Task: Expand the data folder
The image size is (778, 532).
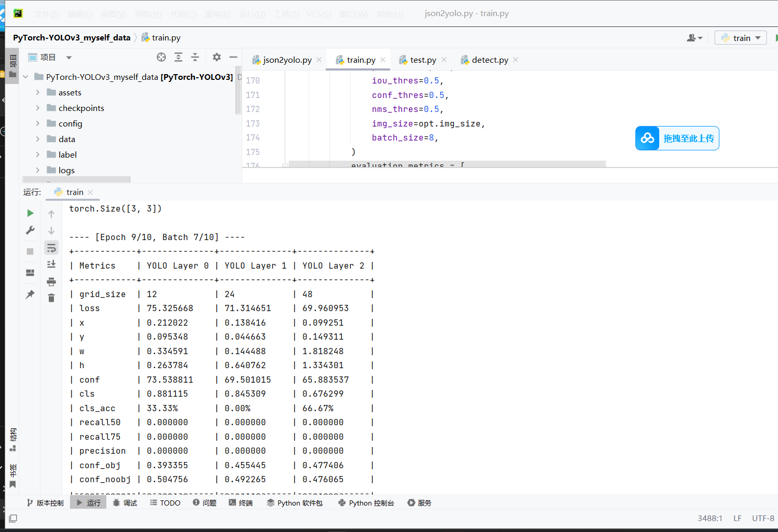Action: click(37, 139)
